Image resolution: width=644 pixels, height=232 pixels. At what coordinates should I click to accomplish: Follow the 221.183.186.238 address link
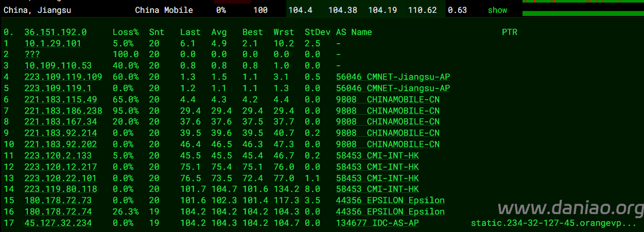(63, 111)
